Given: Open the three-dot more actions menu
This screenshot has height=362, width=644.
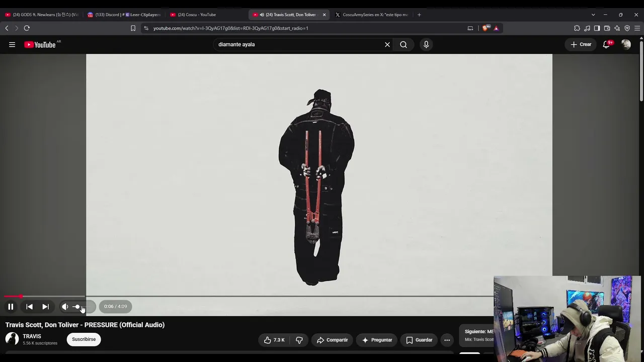Looking at the screenshot, I should coord(447,340).
